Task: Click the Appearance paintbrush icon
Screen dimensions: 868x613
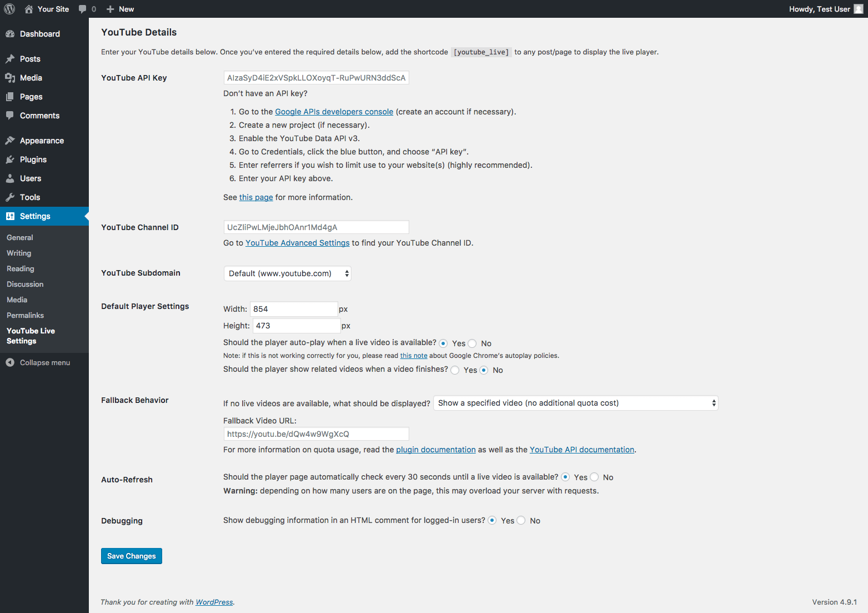Action: click(10, 141)
